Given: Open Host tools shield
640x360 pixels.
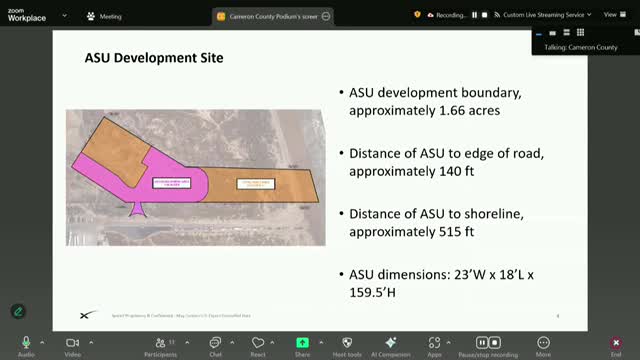Looking at the screenshot, I should pyautogui.click(x=347, y=347).
